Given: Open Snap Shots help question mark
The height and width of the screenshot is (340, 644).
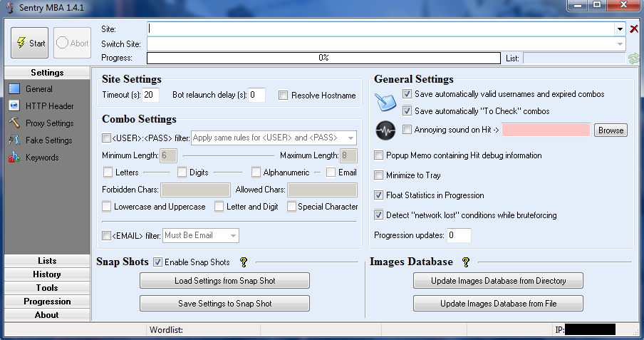Looking at the screenshot, I should 244,262.
